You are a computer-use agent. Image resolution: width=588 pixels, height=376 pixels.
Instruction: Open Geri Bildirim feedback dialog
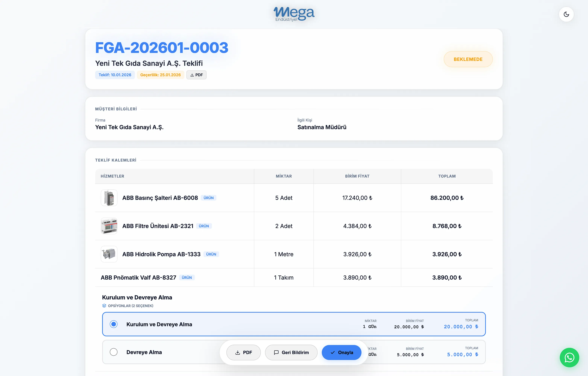[x=291, y=352]
